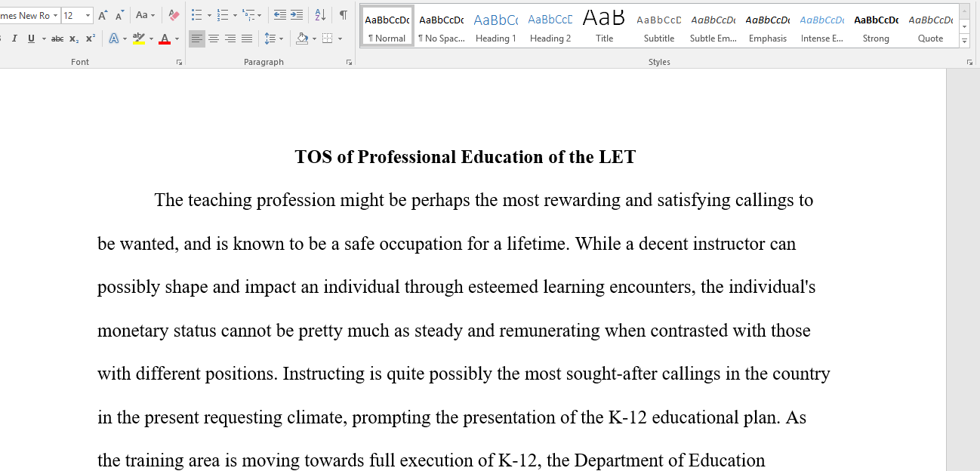This screenshot has height=471, width=980.
Task: Open the multilevel list menu
Action: [x=252, y=15]
